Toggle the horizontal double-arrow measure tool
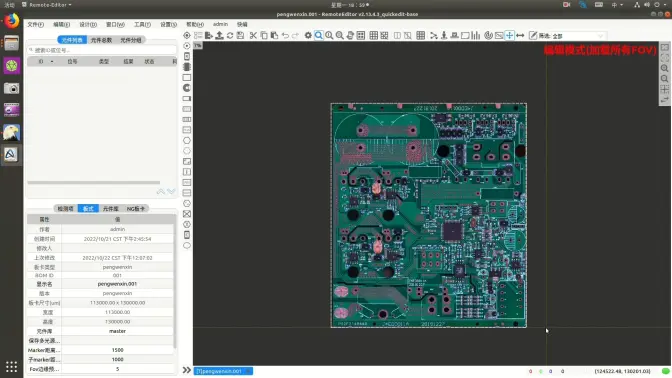672x378 pixels. click(520, 36)
